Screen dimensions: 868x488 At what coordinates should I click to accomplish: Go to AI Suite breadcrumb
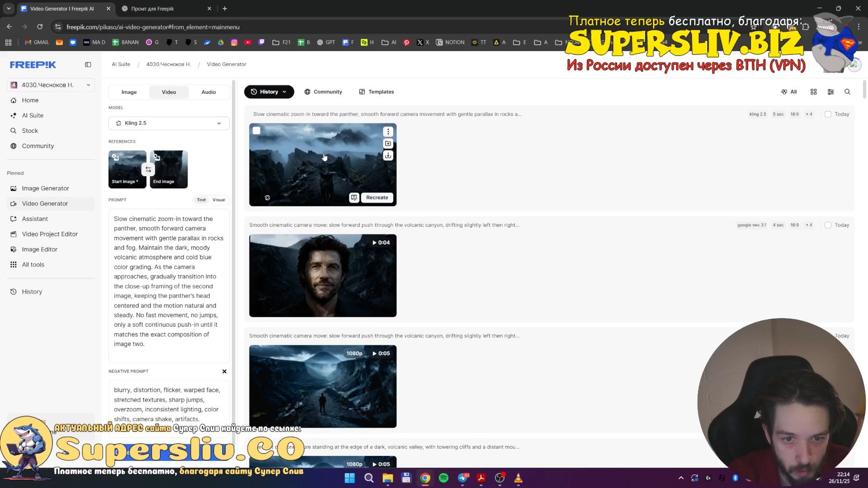coord(121,64)
